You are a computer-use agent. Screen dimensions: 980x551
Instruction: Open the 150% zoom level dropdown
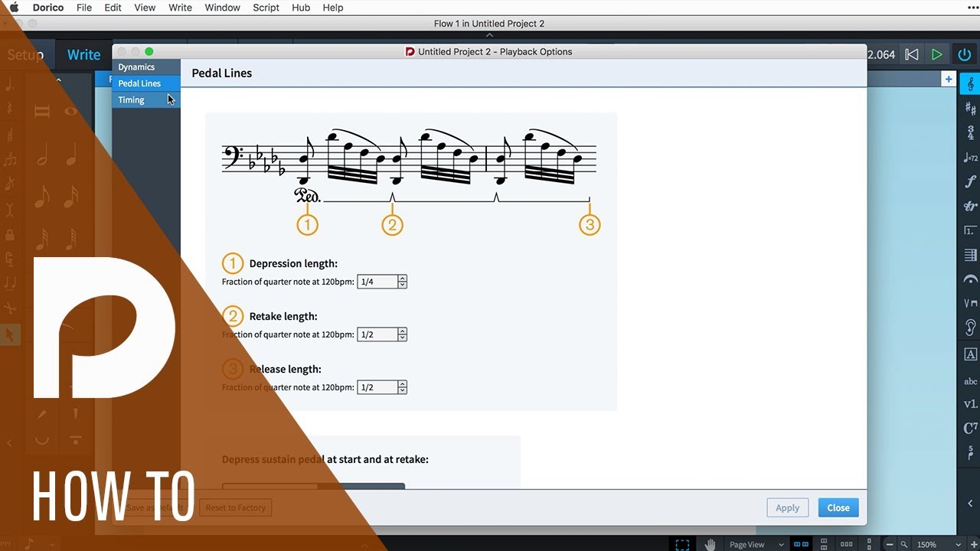click(937, 544)
